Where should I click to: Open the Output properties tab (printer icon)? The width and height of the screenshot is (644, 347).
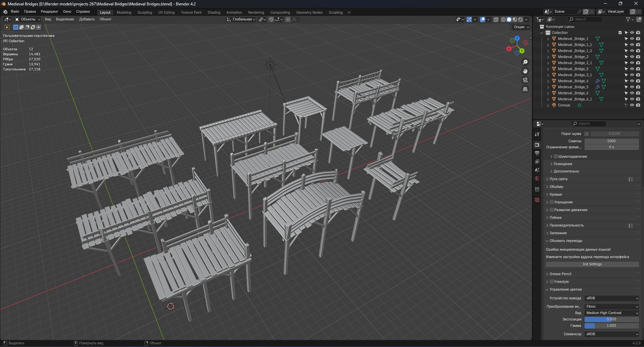537,153
